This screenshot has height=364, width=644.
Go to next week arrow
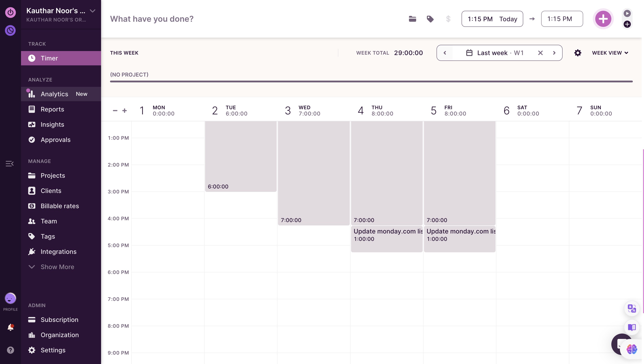coord(554,53)
